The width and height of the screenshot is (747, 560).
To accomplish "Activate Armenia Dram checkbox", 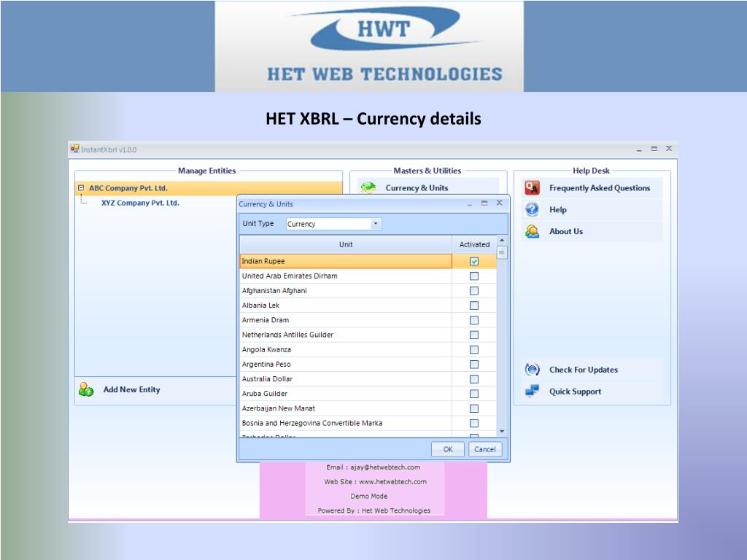I will pos(474,321).
